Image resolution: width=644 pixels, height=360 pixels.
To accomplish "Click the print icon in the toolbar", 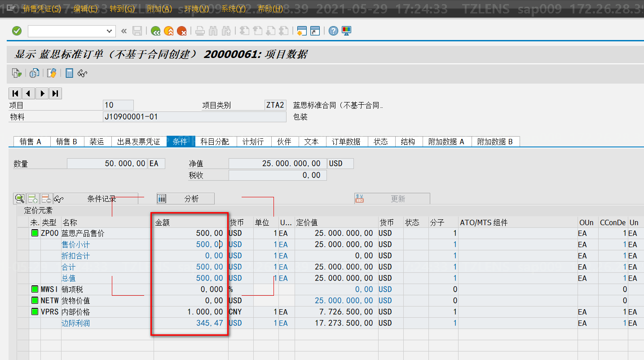I will (201, 31).
